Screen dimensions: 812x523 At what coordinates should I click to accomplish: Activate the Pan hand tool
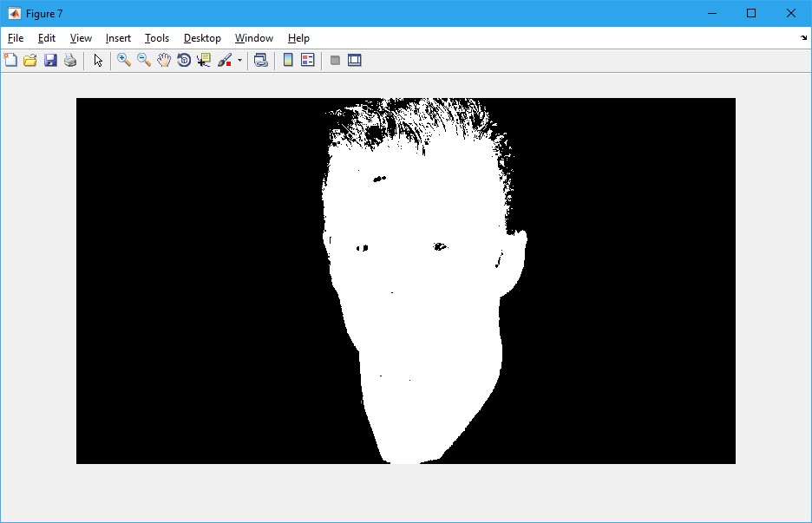tap(164, 60)
